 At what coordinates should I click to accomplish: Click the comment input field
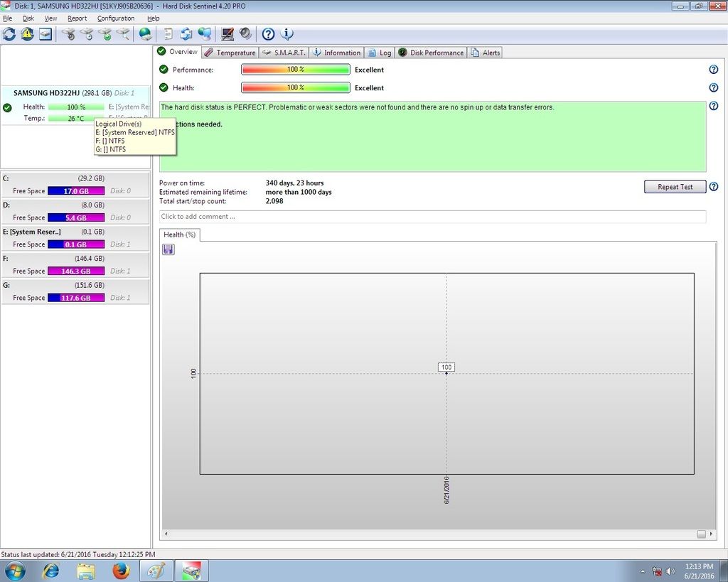(432, 217)
